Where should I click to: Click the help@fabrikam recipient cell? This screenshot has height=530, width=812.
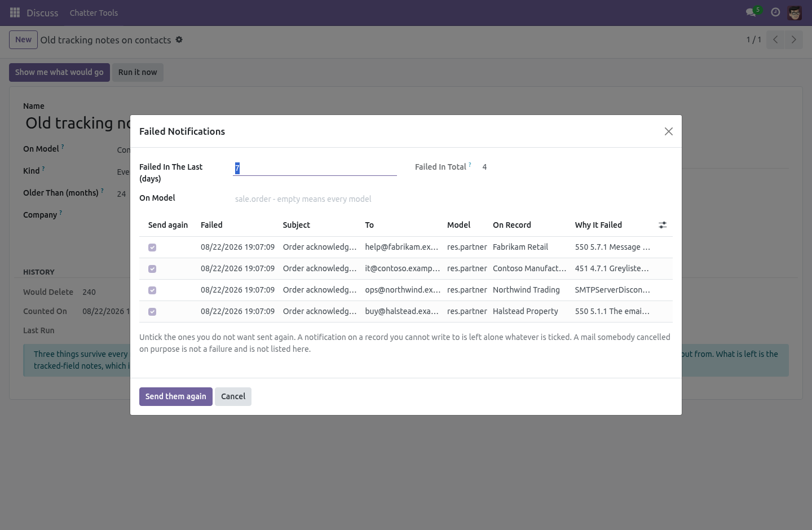pyautogui.click(x=401, y=247)
